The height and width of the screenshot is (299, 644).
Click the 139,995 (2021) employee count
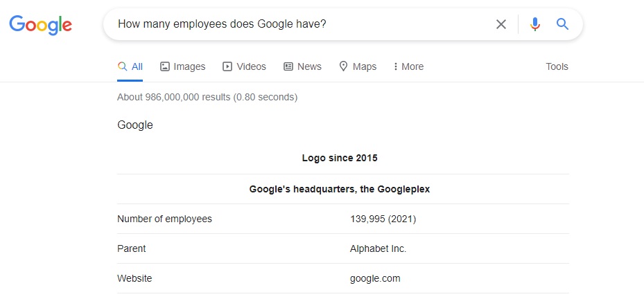pos(383,219)
